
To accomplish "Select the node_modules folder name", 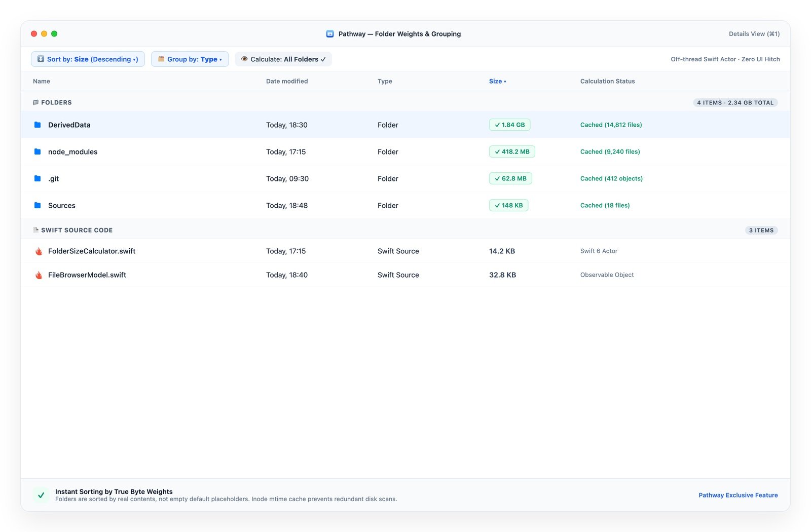I will pyautogui.click(x=72, y=151).
